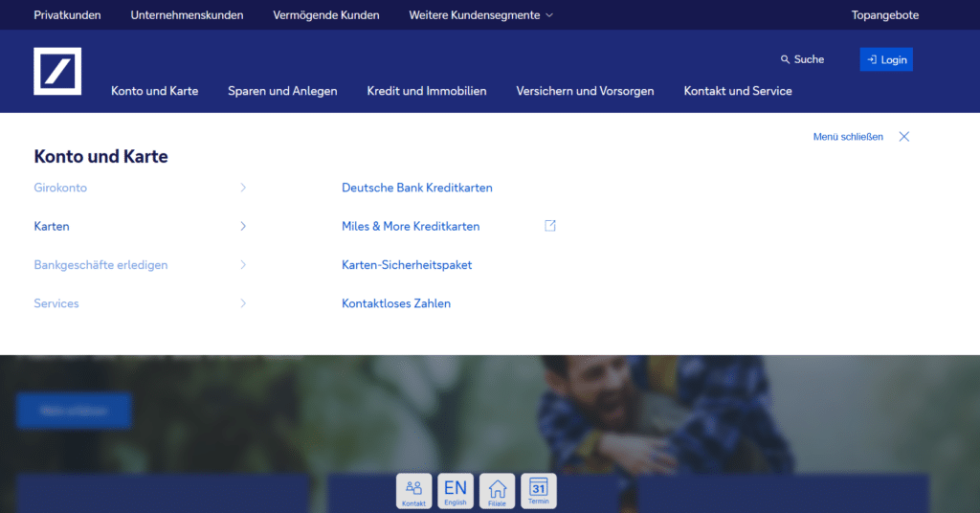The width and height of the screenshot is (980, 513).
Task: Click the Topangebote link
Action: 884,15
